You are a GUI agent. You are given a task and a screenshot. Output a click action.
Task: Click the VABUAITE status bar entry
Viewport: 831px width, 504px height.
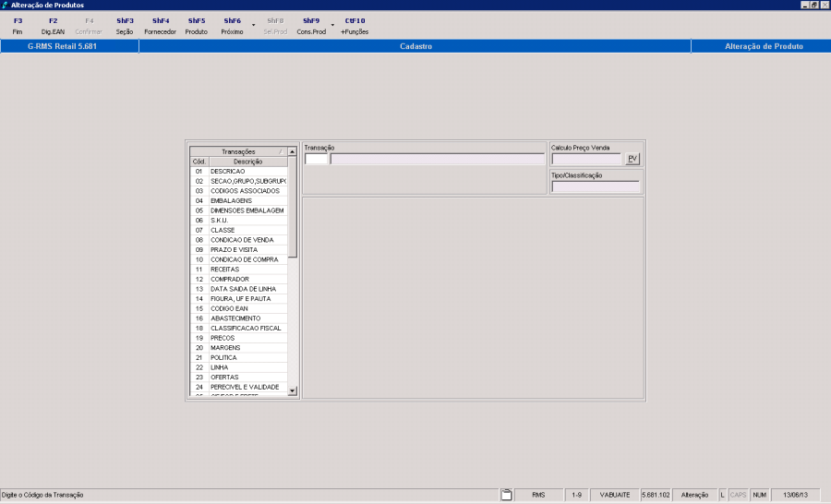point(615,495)
